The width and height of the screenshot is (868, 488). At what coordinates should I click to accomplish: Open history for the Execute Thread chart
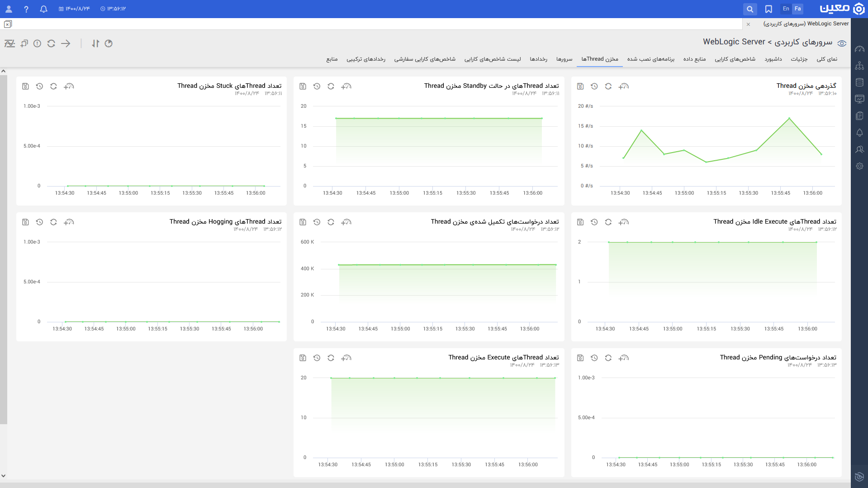(x=317, y=358)
